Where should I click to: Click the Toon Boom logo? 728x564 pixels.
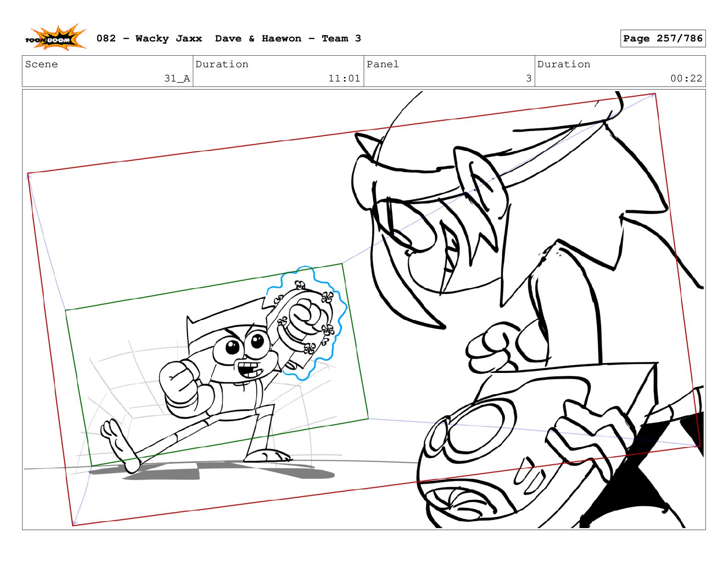click(56, 38)
